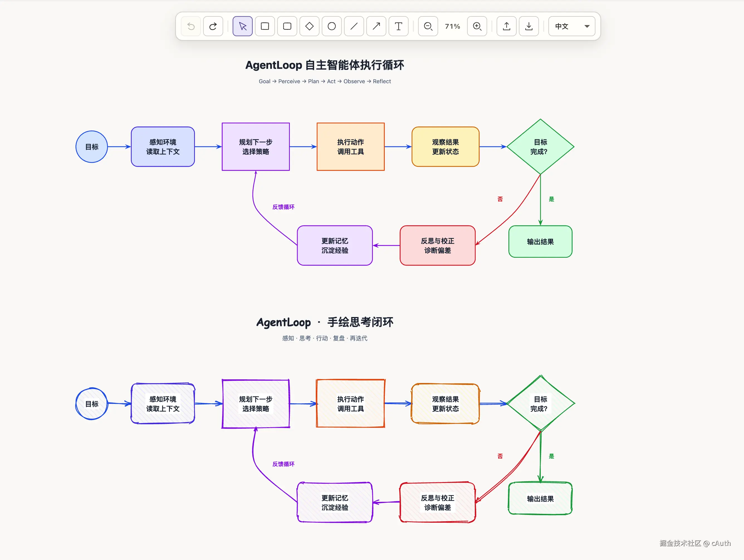The image size is (744, 560).
Task: Select the top 感知环境 读取上下文 box
Action: [163, 147]
